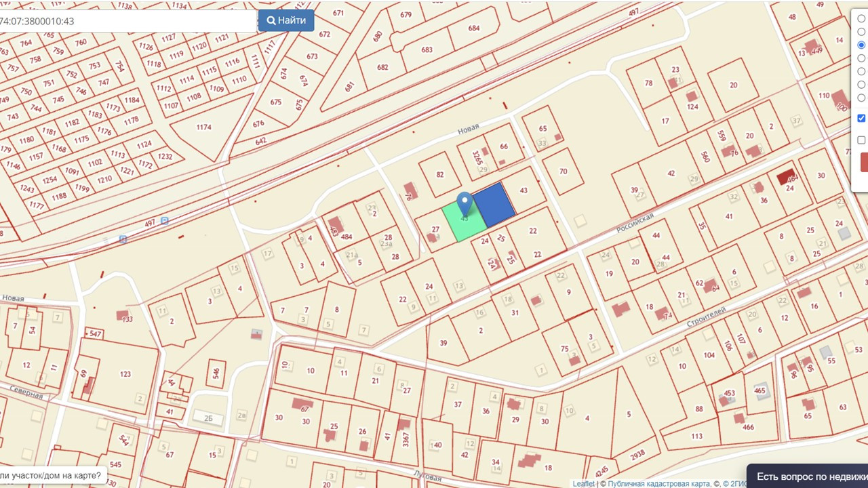The image size is (868, 488).
Task: Click the Российская street label
Action: click(x=635, y=222)
